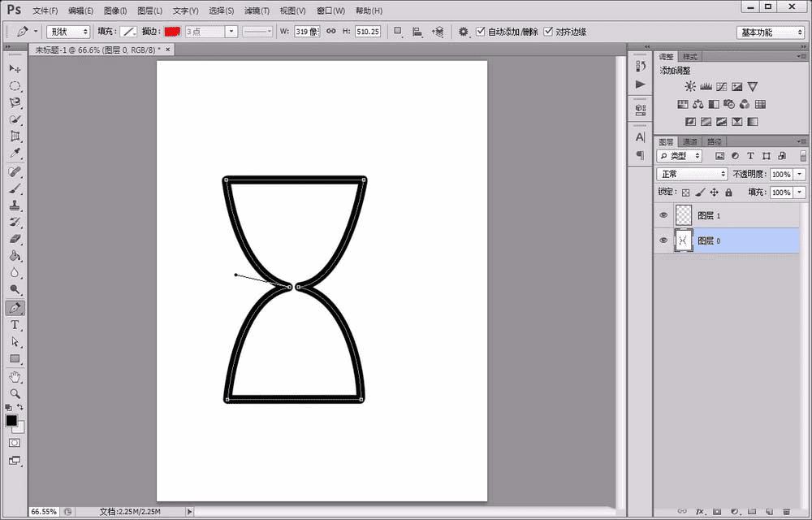Screen dimensions: 812x520
Task: Hide 图层 1 using eye icon
Action: (663, 215)
